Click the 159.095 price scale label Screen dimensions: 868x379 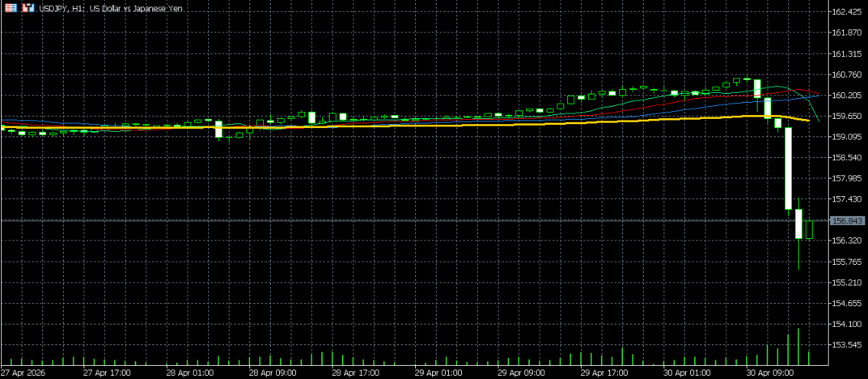(848, 137)
